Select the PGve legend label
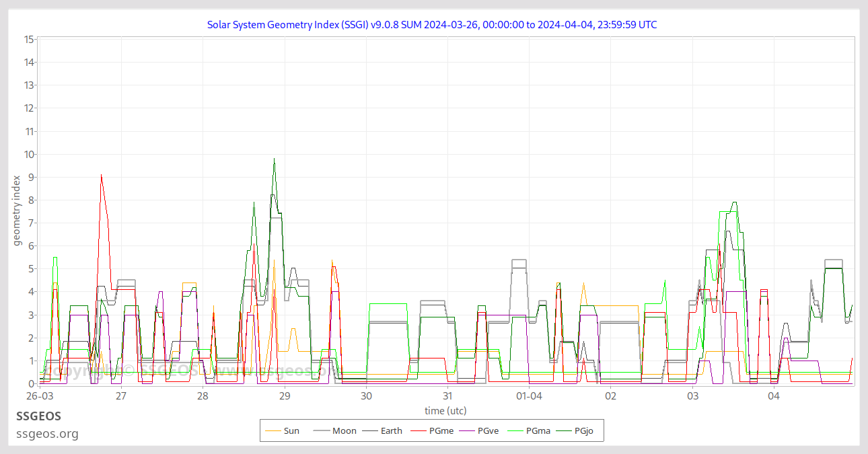The height and width of the screenshot is (454, 868). tap(488, 430)
